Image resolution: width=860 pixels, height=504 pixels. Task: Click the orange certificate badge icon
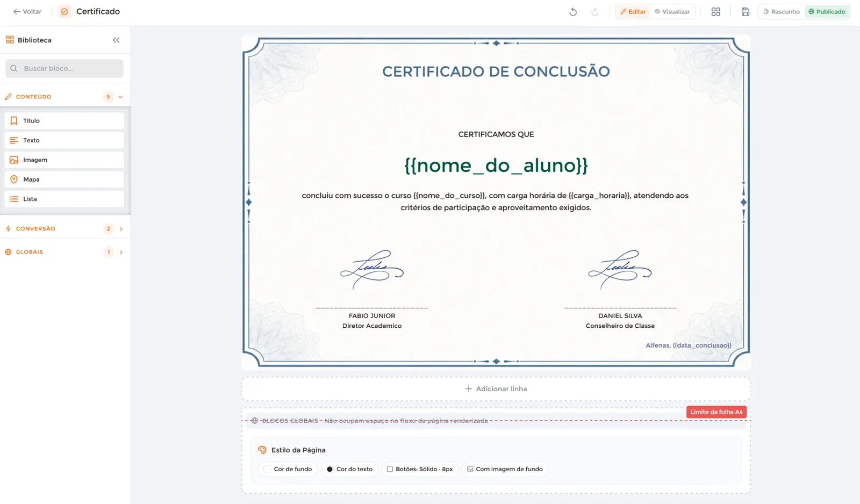pos(64,11)
